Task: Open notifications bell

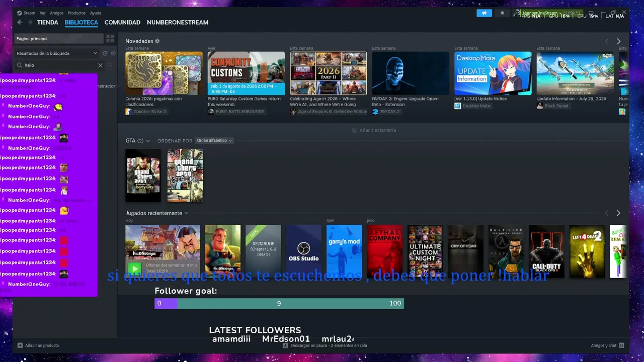Action: [x=502, y=13]
